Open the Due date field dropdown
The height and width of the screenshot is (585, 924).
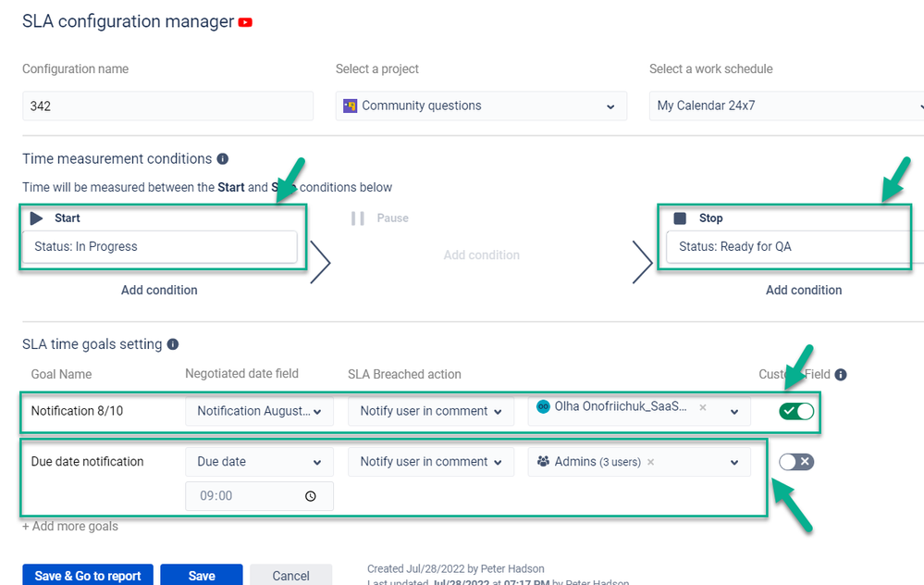pyautogui.click(x=259, y=462)
